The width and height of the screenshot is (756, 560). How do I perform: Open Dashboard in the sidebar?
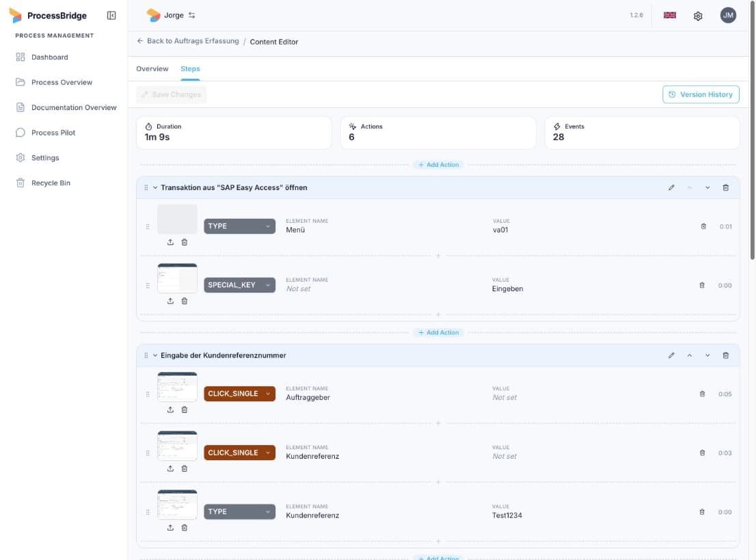[x=50, y=57]
